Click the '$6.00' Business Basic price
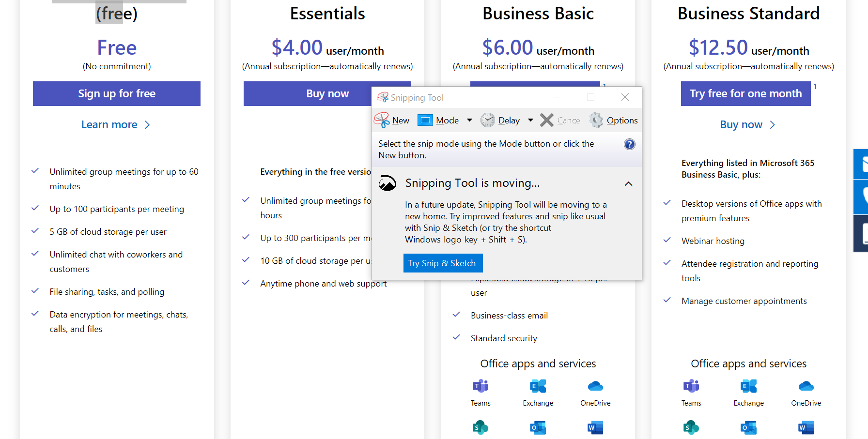Screen dimensions: 868x439 coord(508,47)
